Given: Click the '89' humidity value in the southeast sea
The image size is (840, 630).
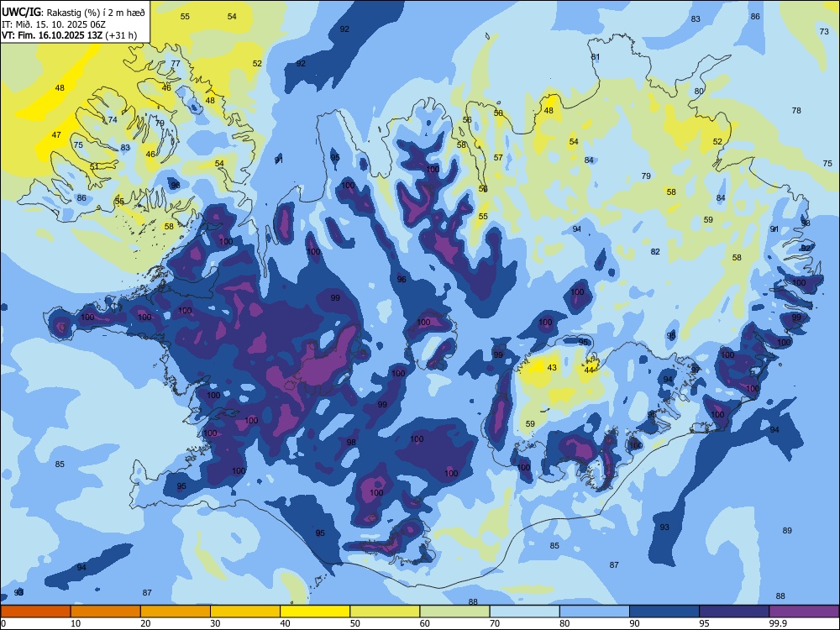Looking at the screenshot, I should pos(787,530).
